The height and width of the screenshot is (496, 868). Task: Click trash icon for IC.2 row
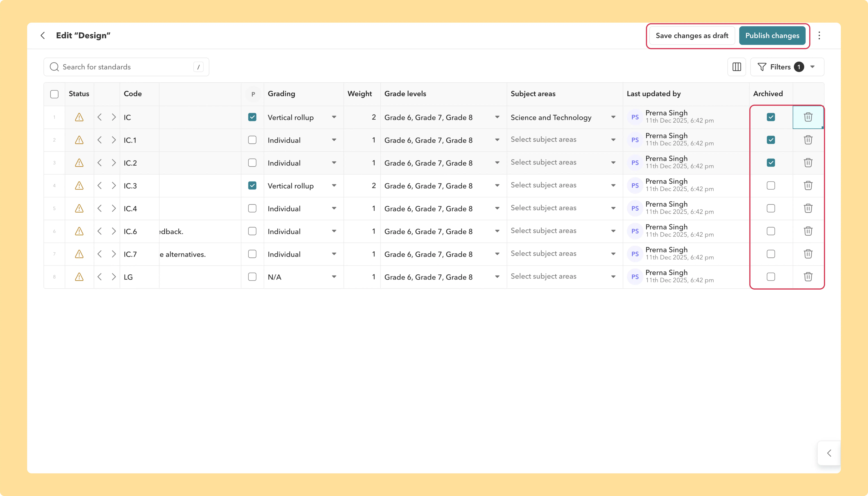(808, 163)
